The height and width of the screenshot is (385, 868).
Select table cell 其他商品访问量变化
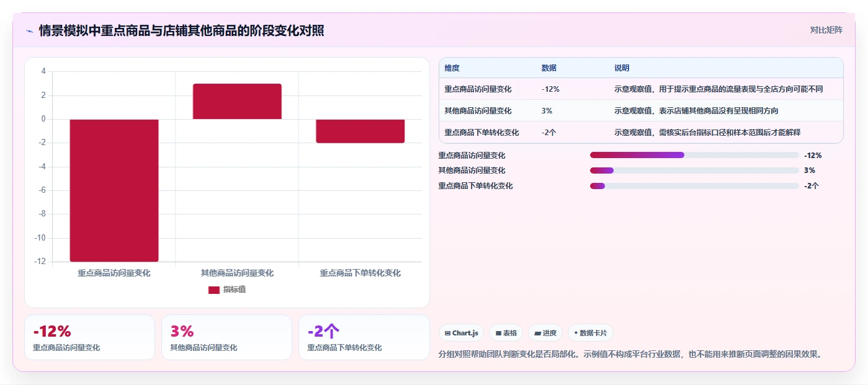pos(478,111)
